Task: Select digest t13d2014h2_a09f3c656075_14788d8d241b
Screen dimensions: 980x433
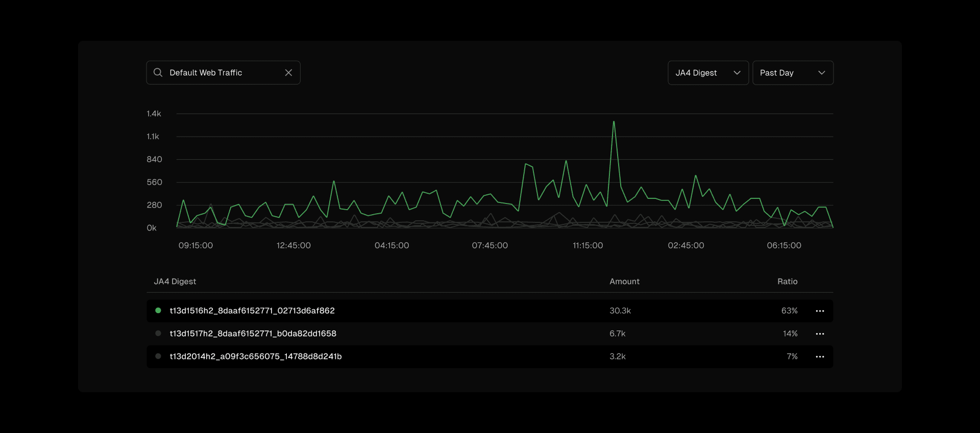Action: coord(256,356)
